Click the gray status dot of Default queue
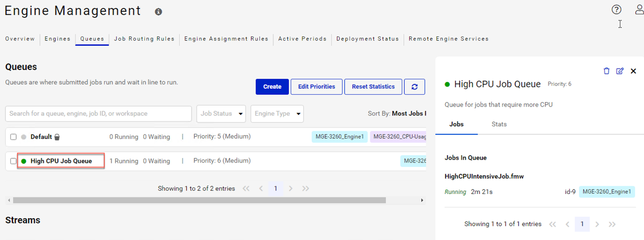 click(24, 137)
